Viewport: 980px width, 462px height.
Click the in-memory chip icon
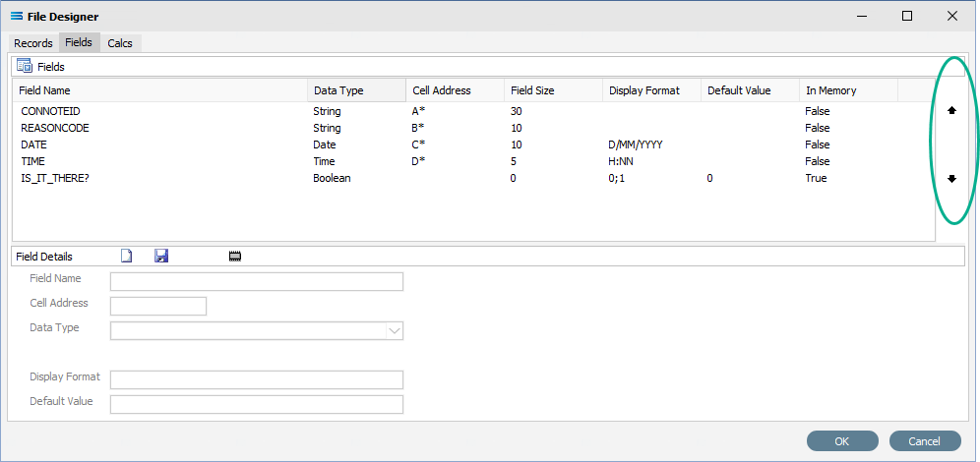pos(235,256)
